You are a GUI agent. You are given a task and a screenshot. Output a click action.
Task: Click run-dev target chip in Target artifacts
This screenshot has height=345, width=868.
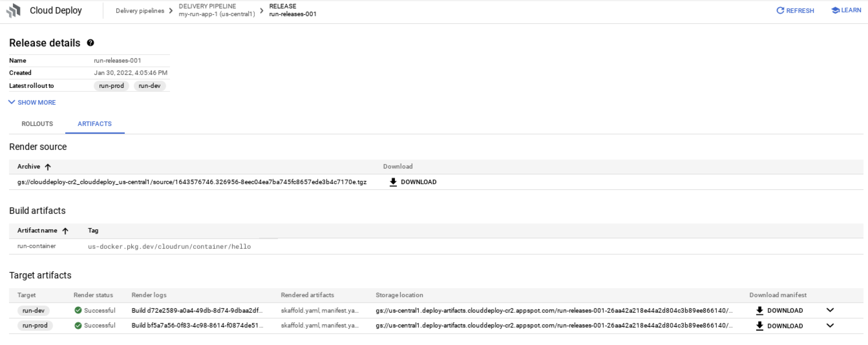pos(33,311)
